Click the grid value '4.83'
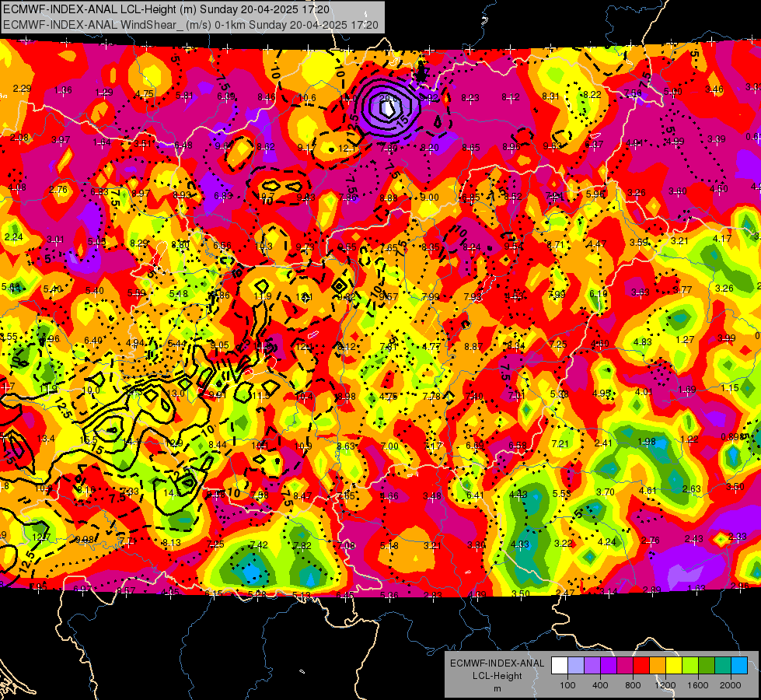Screen dimensions: 761x700 tap(643, 341)
